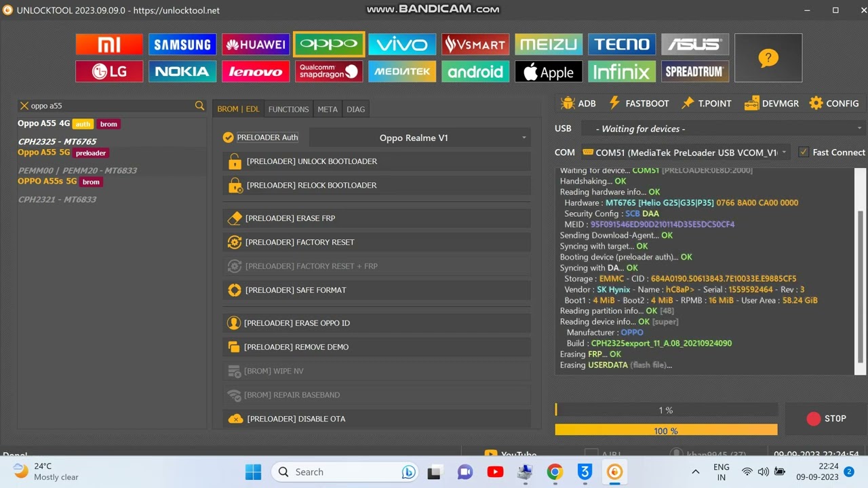This screenshot has height=488, width=868.
Task: Select the Samsung brand logo
Action: click(182, 45)
